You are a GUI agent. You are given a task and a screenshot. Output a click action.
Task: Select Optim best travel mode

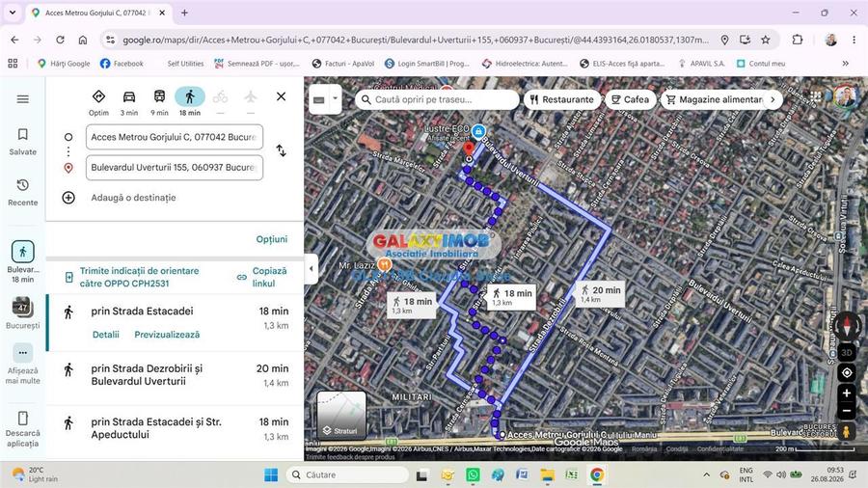coord(98,102)
